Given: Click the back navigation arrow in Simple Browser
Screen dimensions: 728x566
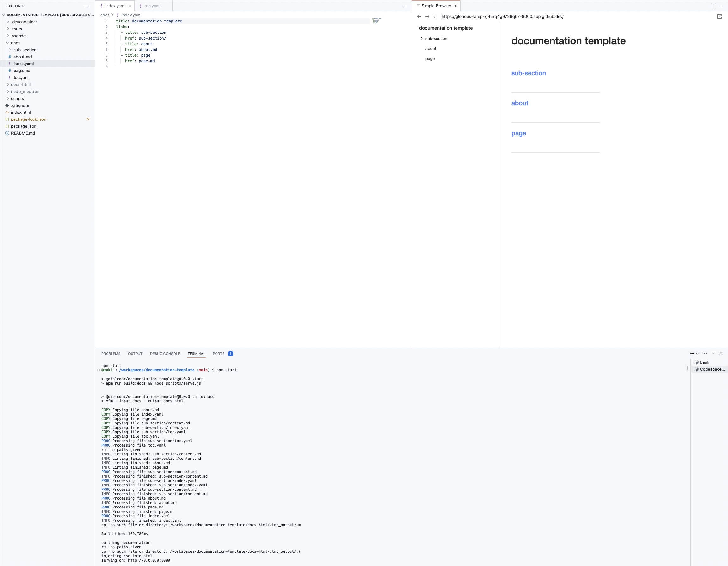Looking at the screenshot, I should (x=419, y=16).
